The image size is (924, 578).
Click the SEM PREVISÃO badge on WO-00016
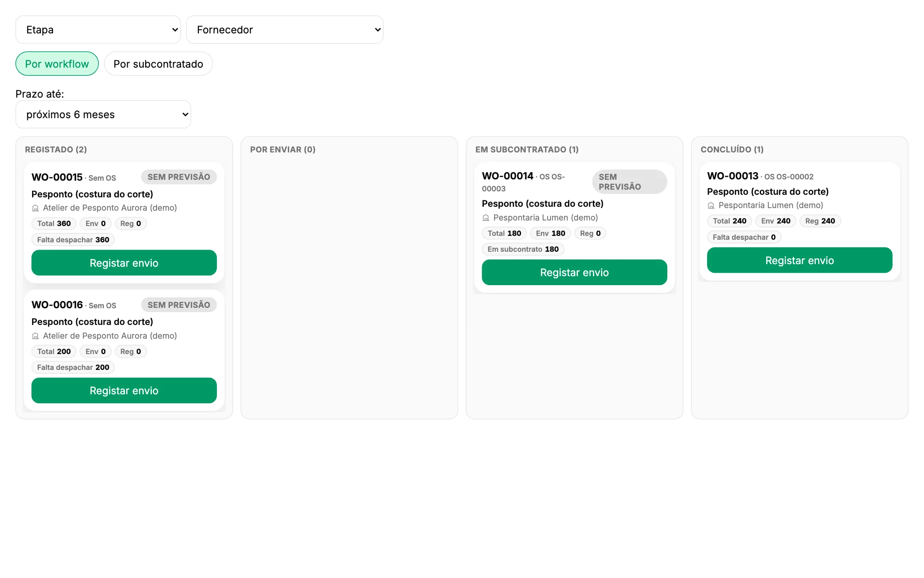pos(179,305)
